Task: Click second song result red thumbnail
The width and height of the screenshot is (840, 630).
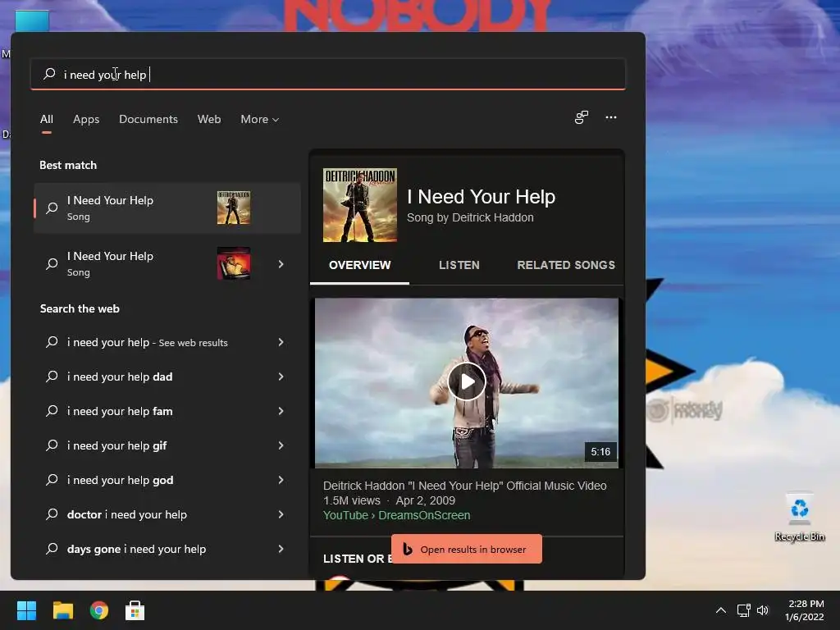Action: [234, 263]
